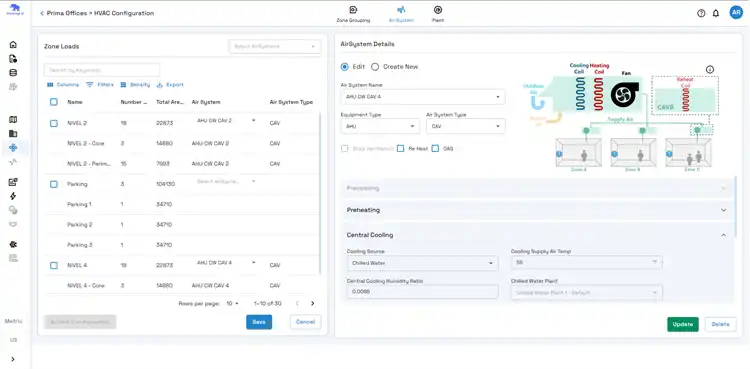Image resolution: width=750 pixels, height=369 pixels.
Task: Click the Save button
Action: click(x=259, y=322)
